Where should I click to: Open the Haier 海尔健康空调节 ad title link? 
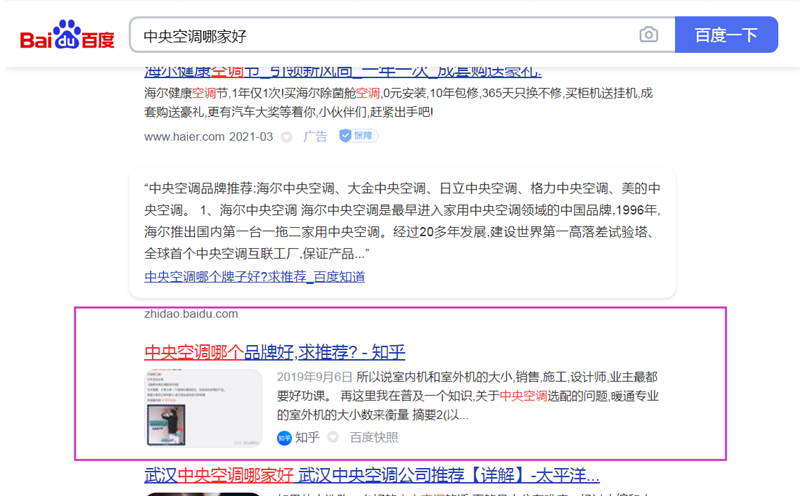tap(343, 72)
